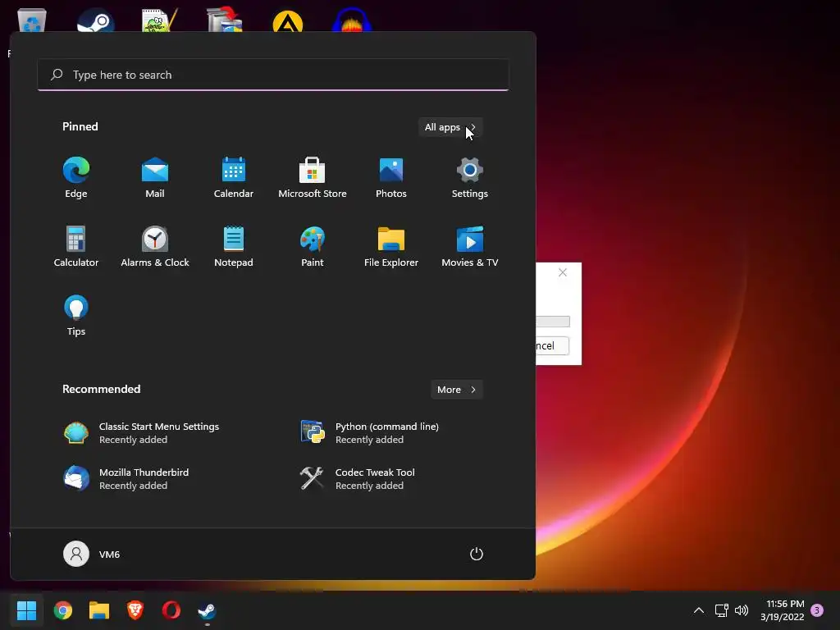Open the Tips app

(x=76, y=316)
